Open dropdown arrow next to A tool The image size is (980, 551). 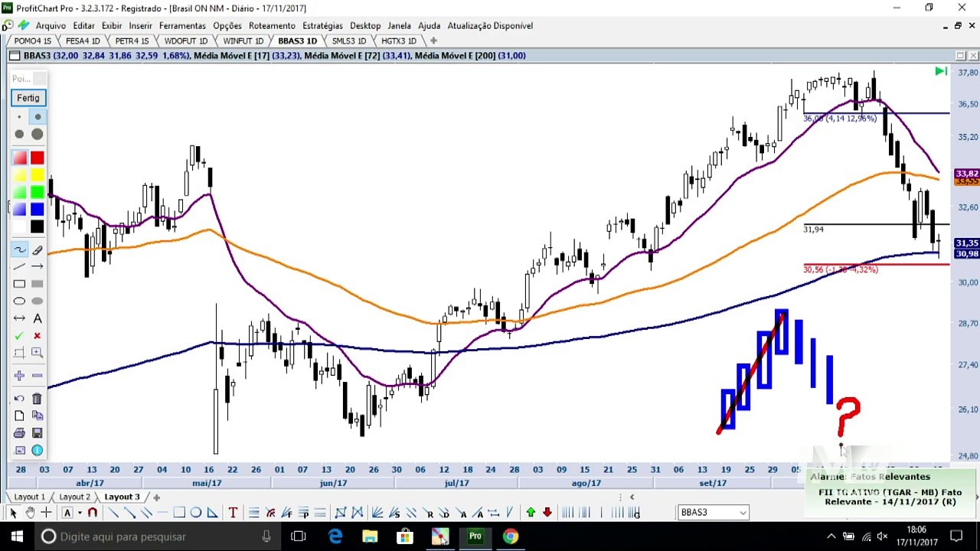click(x=79, y=513)
